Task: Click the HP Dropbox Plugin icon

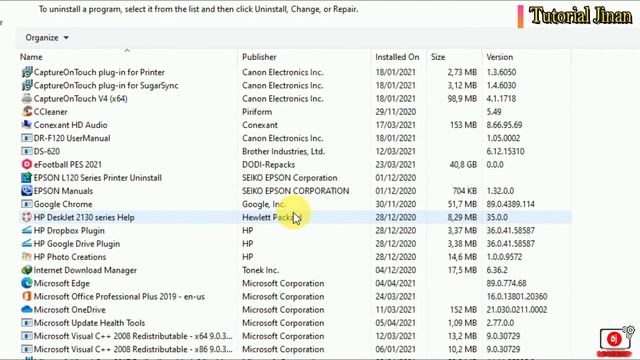Action: click(x=27, y=230)
